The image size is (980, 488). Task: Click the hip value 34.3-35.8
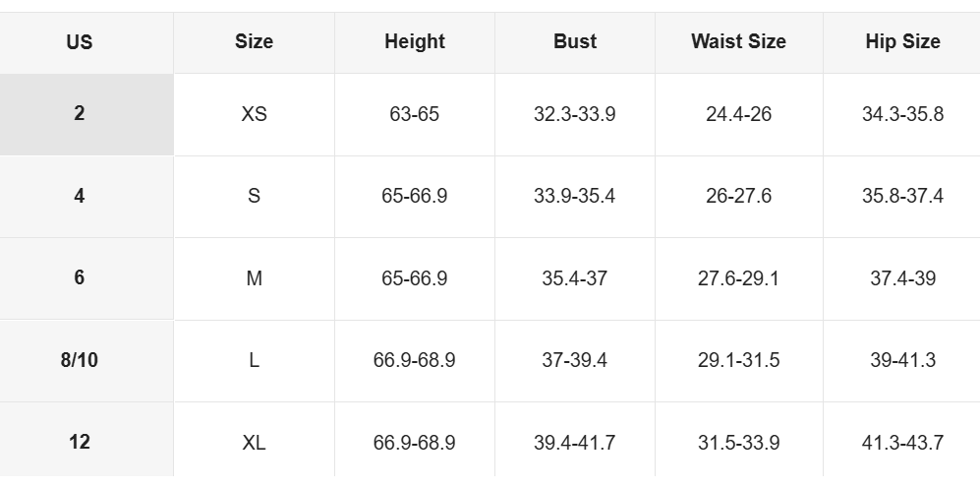902,114
